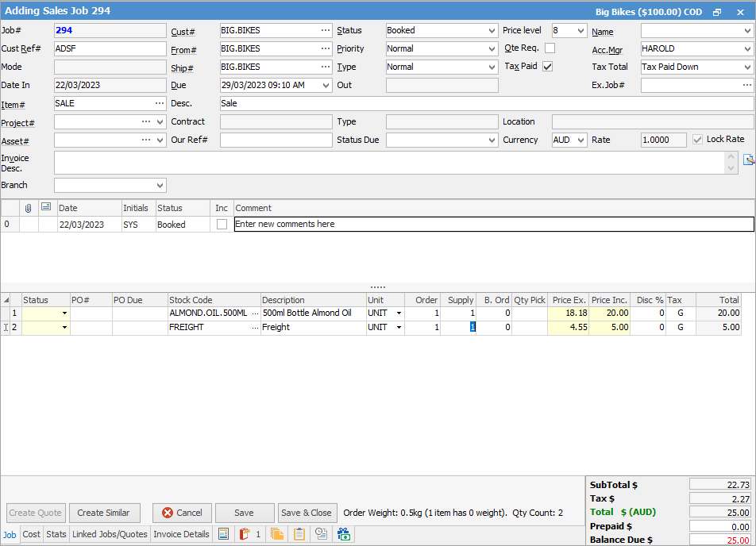Switch to the Cost tab

coord(31,534)
